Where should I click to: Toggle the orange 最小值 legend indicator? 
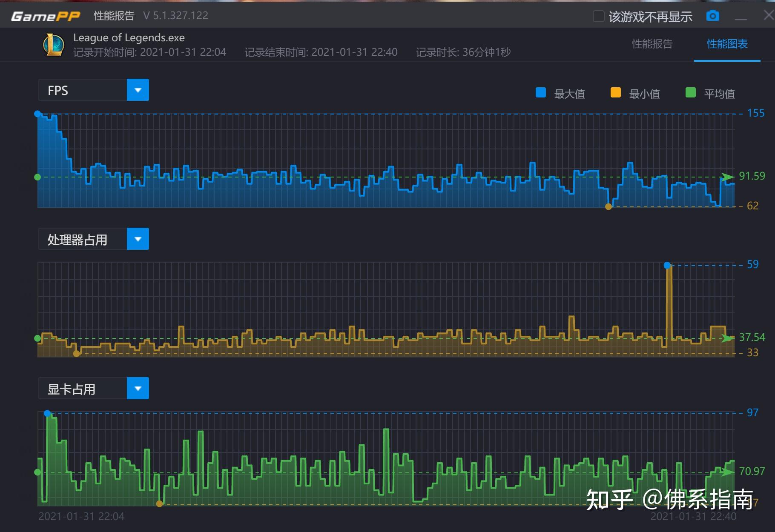coord(616,93)
